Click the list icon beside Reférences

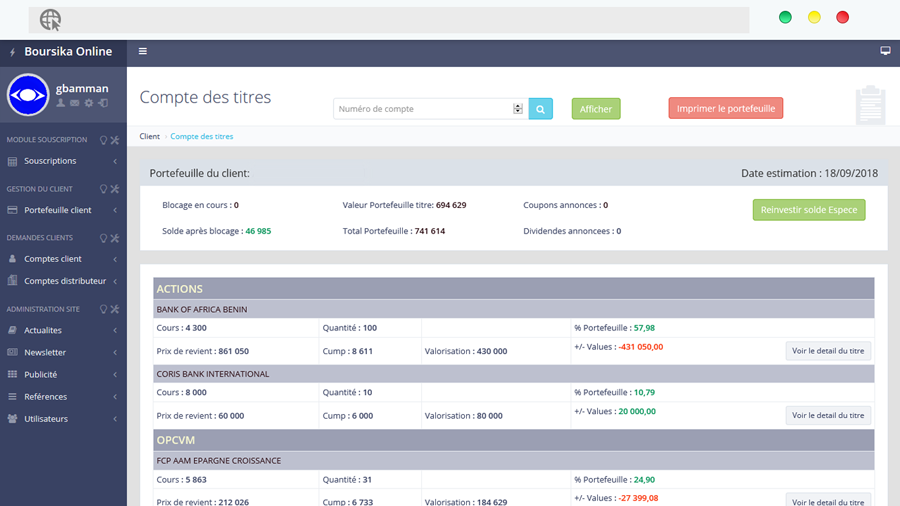click(x=12, y=396)
